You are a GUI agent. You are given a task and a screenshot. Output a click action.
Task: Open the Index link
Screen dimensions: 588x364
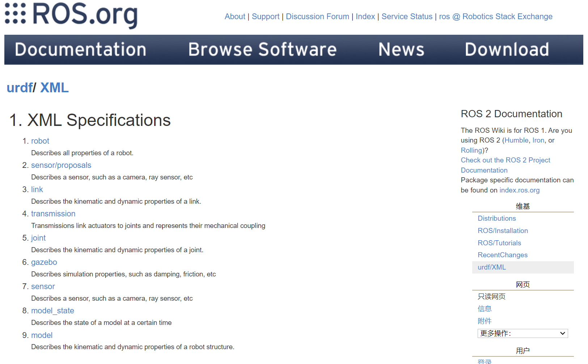[365, 17]
